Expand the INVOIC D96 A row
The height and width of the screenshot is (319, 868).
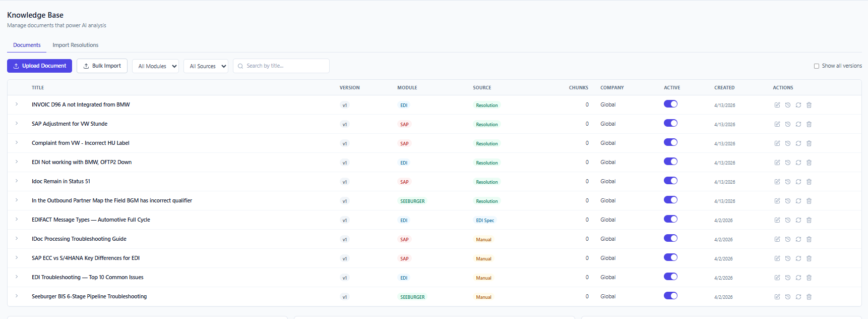17,104
